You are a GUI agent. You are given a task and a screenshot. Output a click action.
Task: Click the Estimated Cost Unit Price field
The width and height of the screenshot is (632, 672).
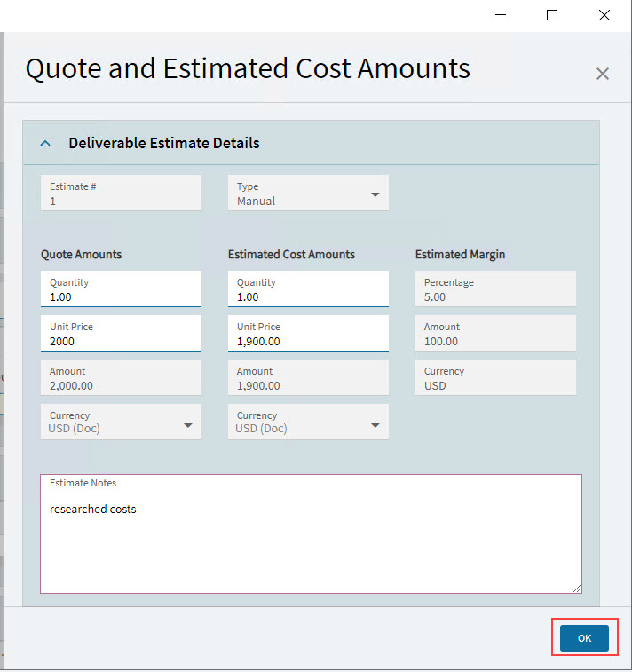point(308,334)
